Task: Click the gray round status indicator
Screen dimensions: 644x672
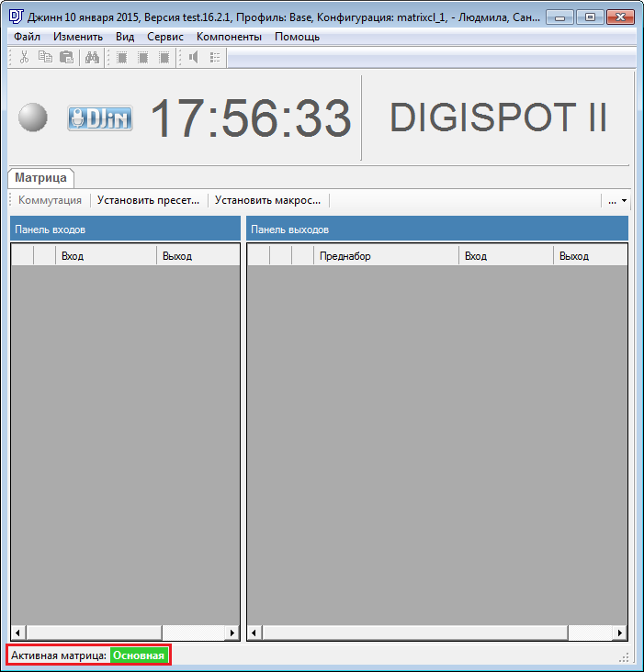Action: pyautogui.click(x=33, y=118)
